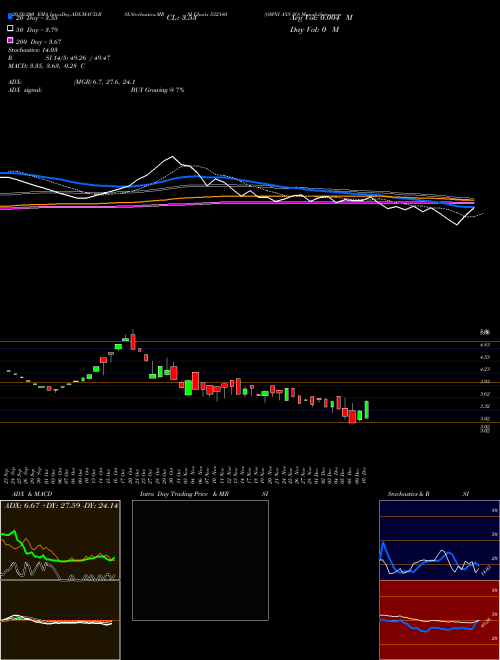Image resolution: width=500 pixels, height=660 pixels.
Task: Click the MACD histogram panel below ADX
Action: click(x=60, y=620)
